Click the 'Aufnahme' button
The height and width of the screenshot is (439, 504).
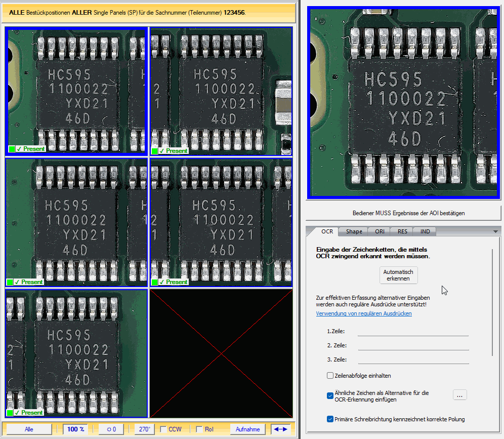247,429
